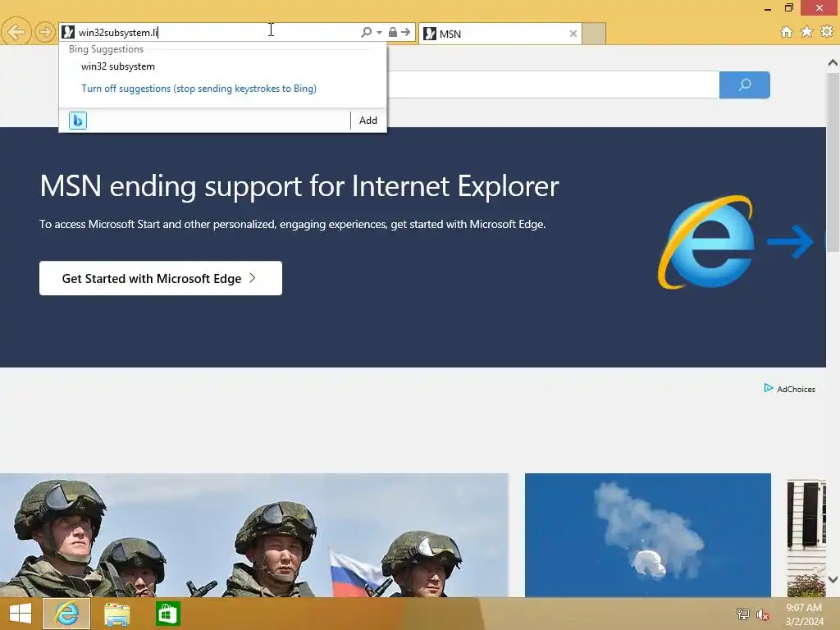Open the Windows Store taskbar icon

[x=167, y=614]
